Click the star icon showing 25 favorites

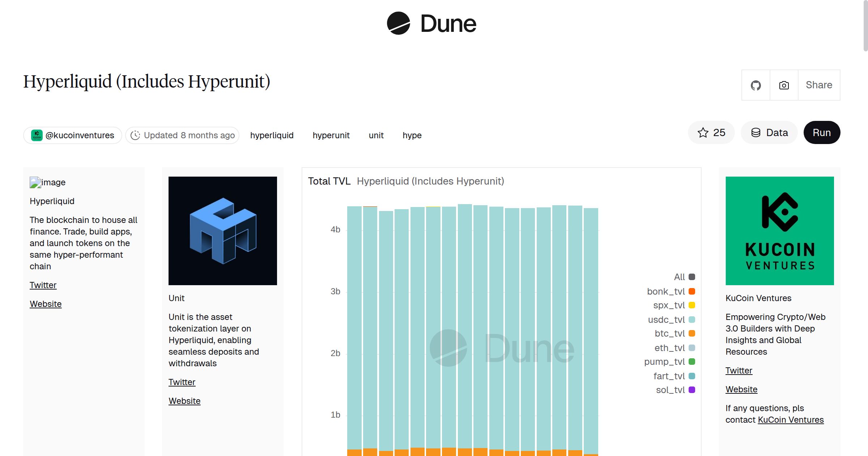(703, 132)
